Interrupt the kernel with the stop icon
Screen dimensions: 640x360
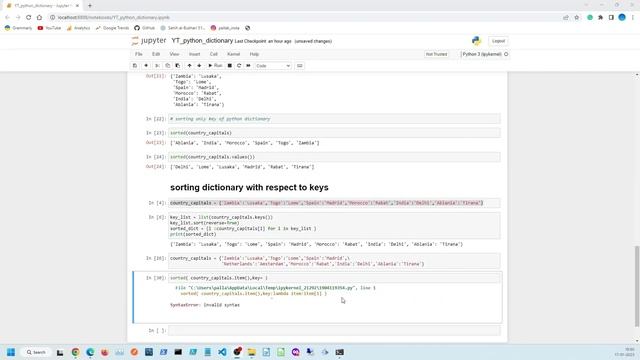tap(230, 66)
